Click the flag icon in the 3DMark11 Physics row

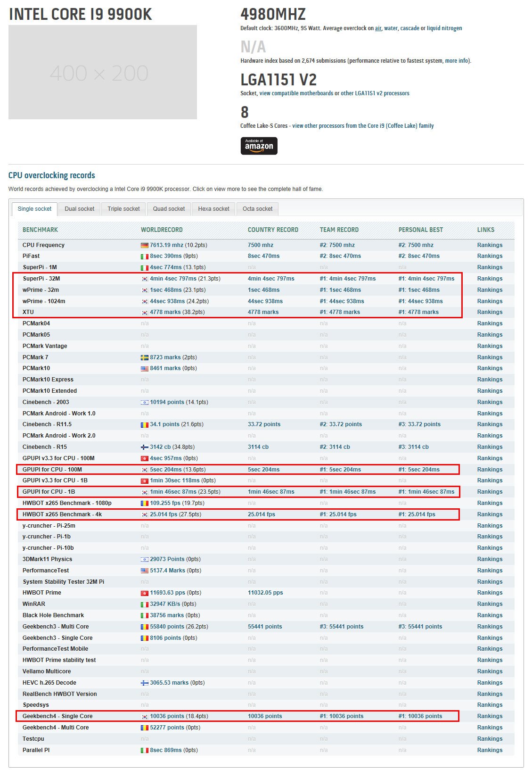click(145, 559)
